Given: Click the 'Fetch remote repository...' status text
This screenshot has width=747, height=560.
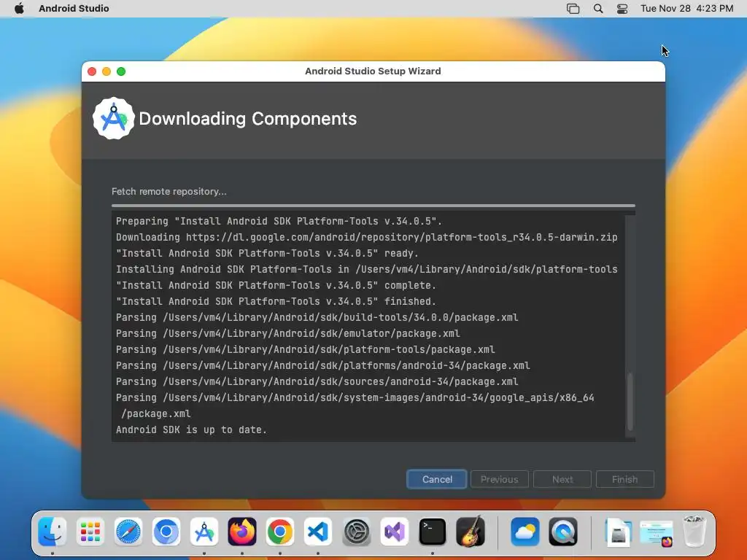Looking at the screenshot, I should [169, 192].
